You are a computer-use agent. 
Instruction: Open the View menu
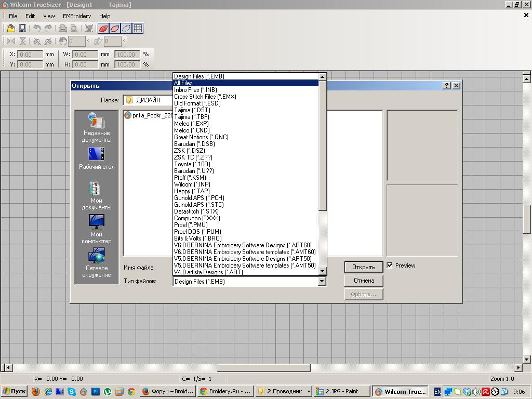click(x=49, y=16)
